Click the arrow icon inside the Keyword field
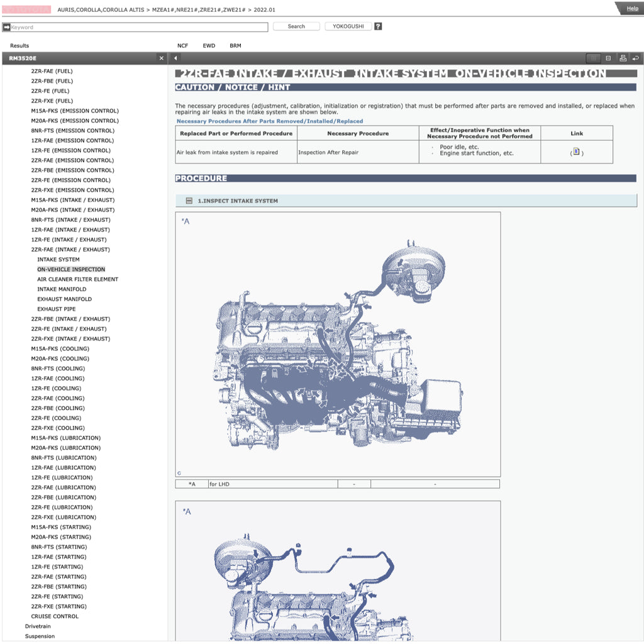644x644 pixels. click(x=8, y=26)
